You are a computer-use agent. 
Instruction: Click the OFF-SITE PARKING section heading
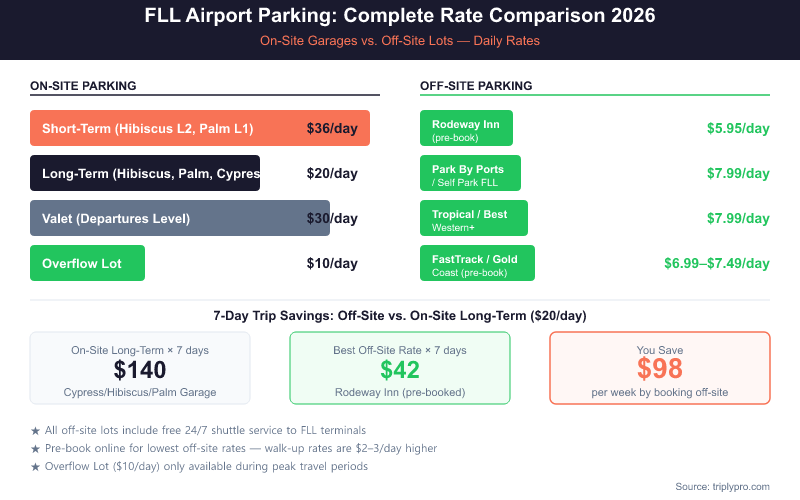[476, 86]
